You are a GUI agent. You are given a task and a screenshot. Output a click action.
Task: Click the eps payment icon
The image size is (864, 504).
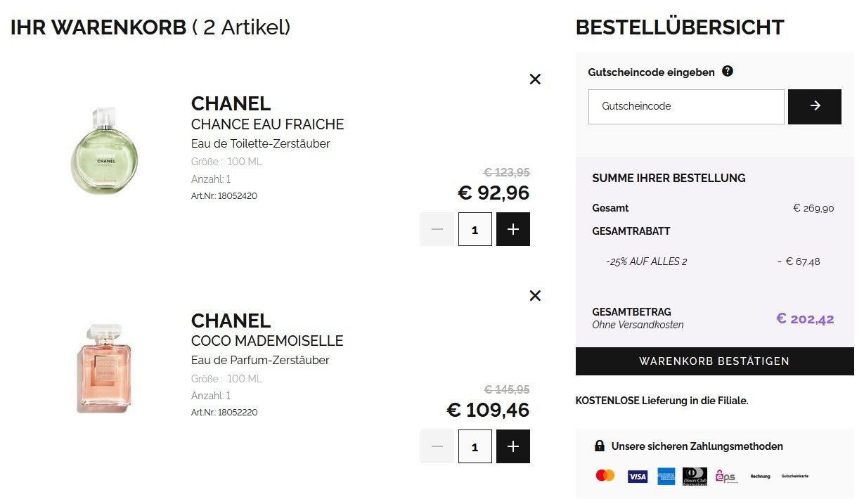click(726, 477)
